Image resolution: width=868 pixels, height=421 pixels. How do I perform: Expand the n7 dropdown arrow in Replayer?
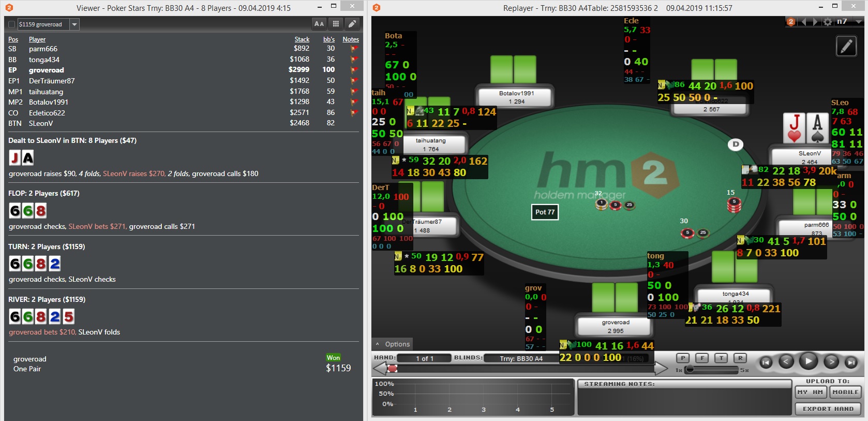tap(859, 22)
